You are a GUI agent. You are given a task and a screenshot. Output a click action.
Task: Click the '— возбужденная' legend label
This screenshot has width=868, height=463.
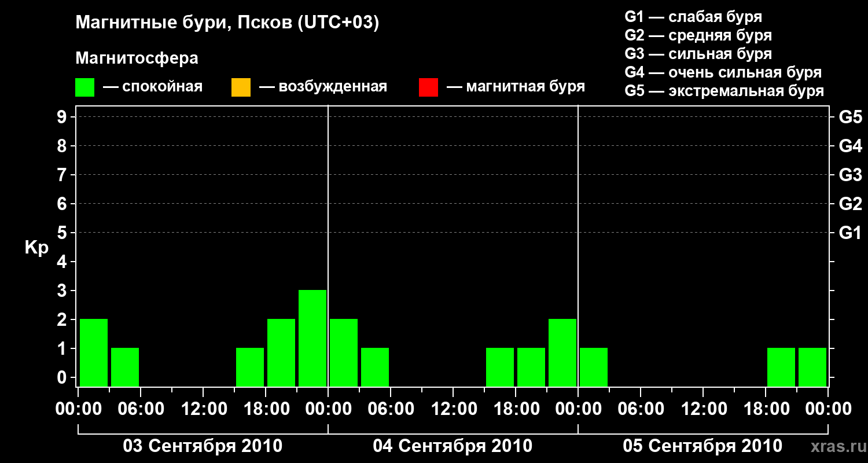click(x=323, y=87)
